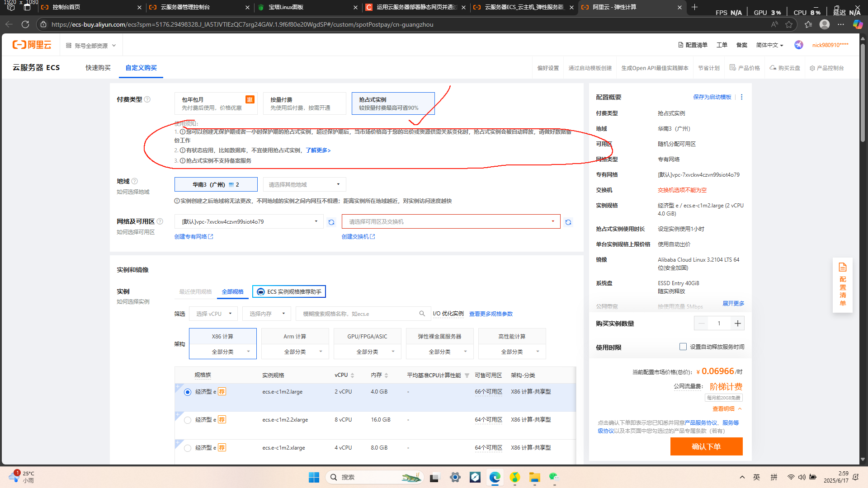Select 华南3 (广州) region

click(216, 184)
